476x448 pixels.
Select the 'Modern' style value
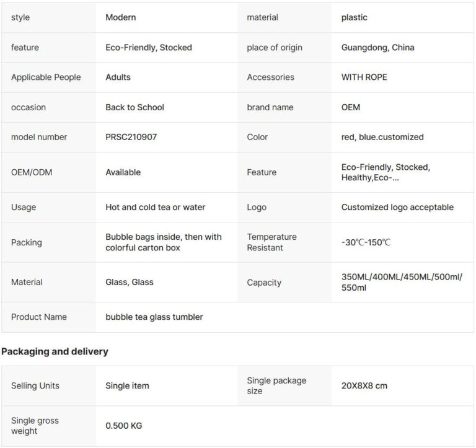[x=120, y=17]
